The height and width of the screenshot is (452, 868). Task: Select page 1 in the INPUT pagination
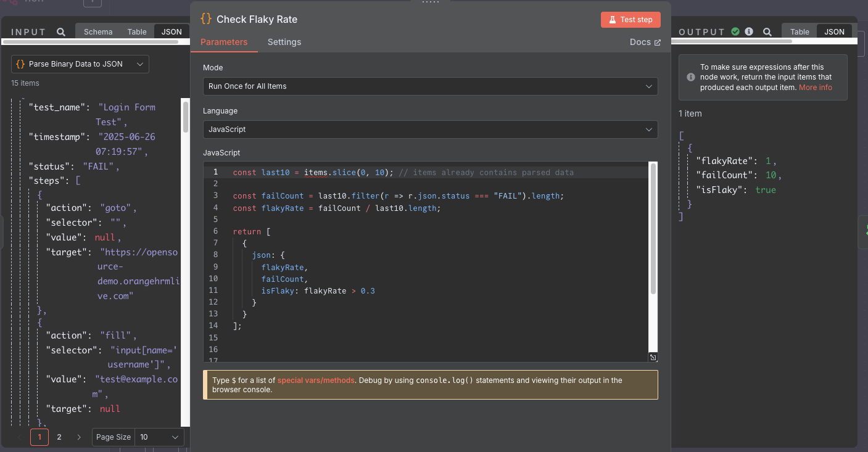[39, 437]
